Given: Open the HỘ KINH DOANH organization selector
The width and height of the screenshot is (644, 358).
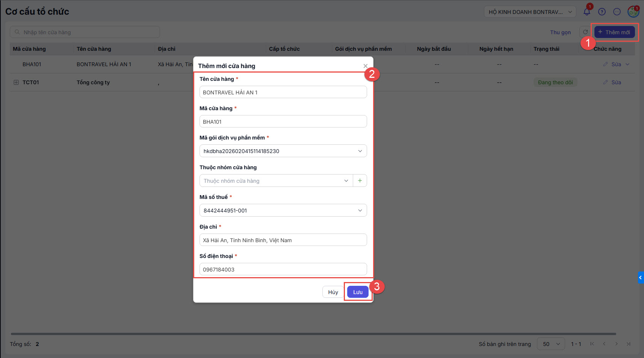Looking at the screenshot, I should (530, 12).
